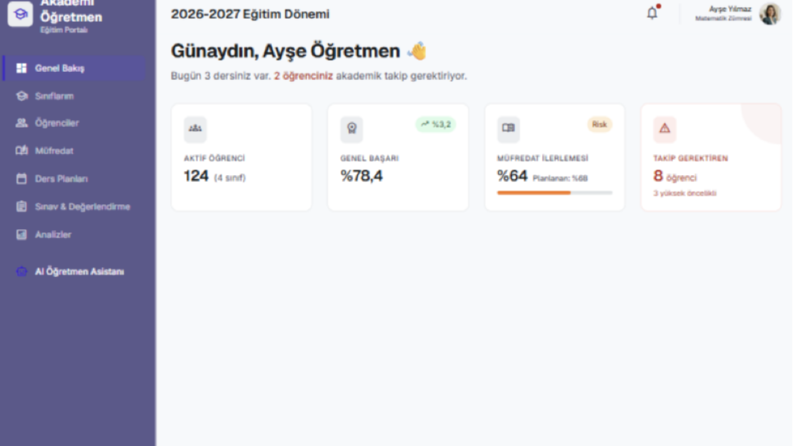The height and width of the screenshot is (446, 793).
Task: Open Müfredat section
Action: click(x=74, y=151)
